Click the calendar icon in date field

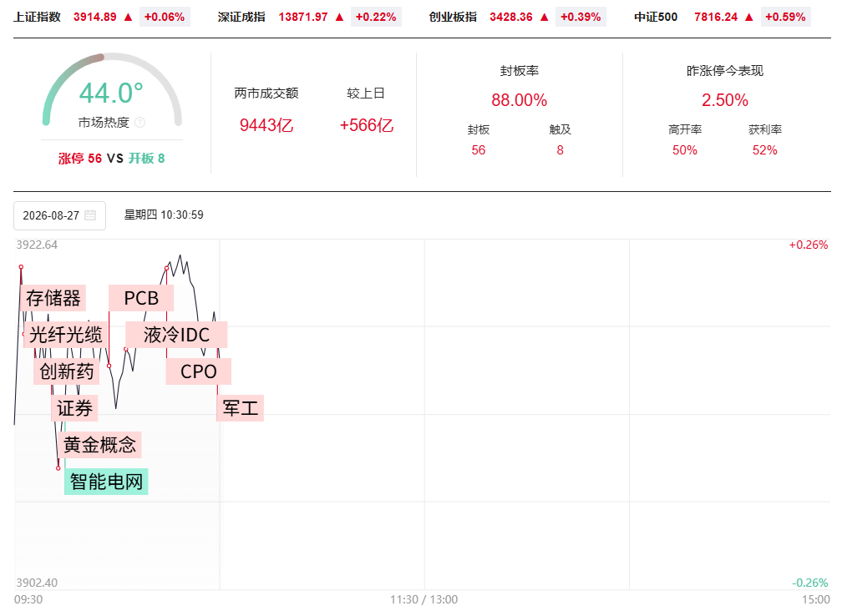[x=90, y=215]
